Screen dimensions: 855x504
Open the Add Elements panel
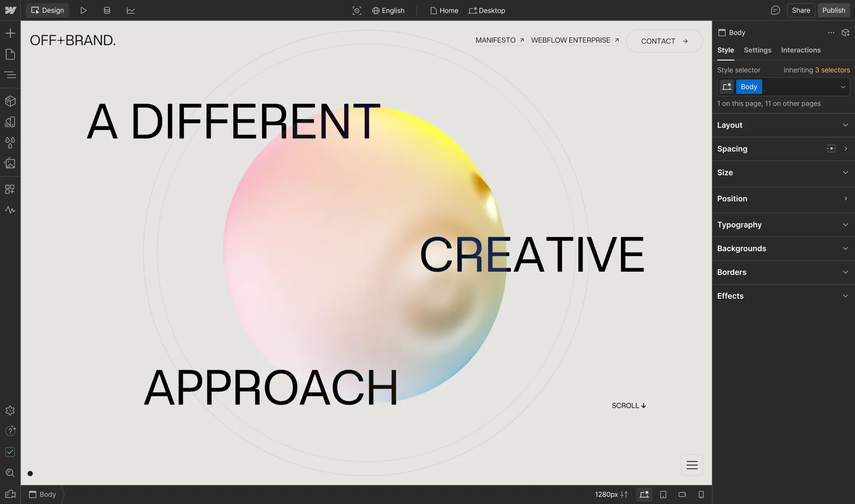click(10, 33)
